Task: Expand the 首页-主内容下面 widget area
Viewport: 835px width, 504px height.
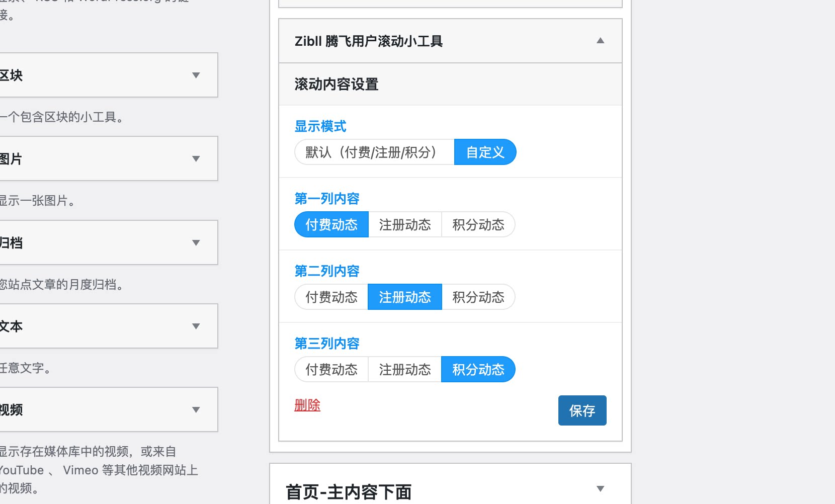Action: pyautogui.click(x=599, y=488)
